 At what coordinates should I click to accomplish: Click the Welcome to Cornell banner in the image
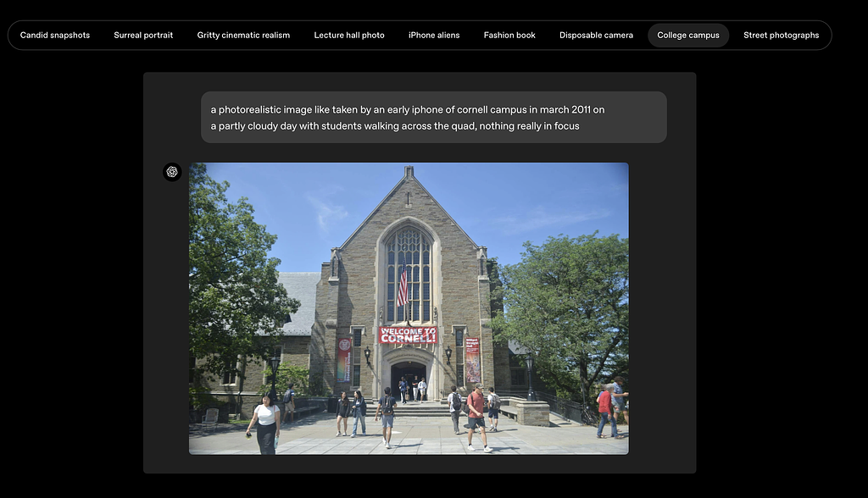pyautogui.click(x=408, y=335)
